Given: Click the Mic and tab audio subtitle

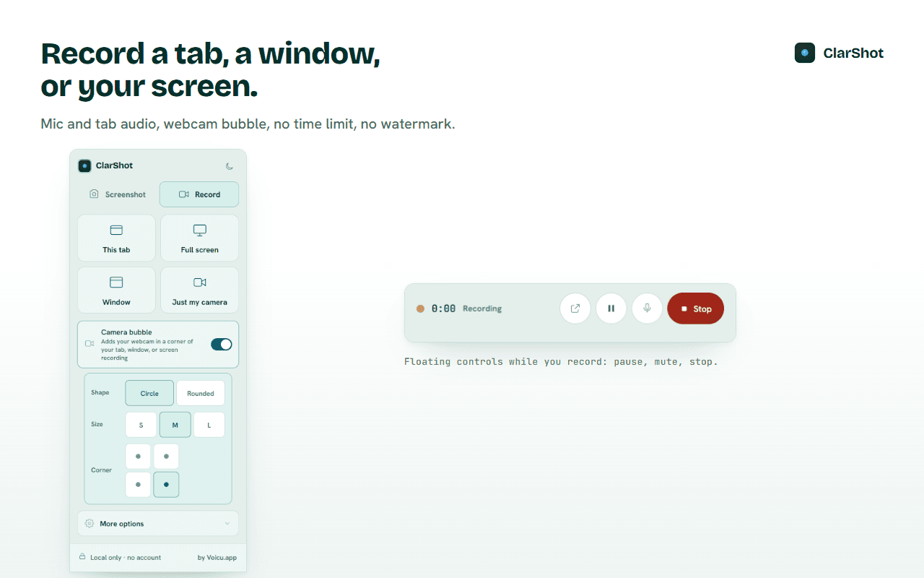Looking at the screenshot, I should (x=248, y=124).
